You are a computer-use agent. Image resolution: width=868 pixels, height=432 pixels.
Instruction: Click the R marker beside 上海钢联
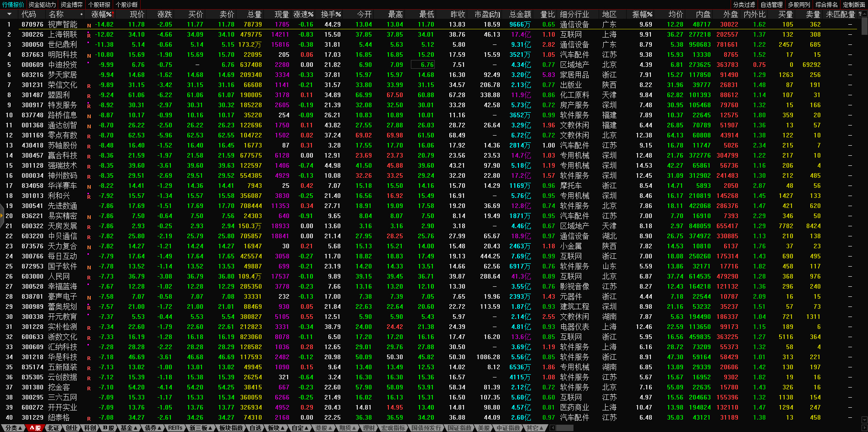pyautogui.click(x=89, y=35)
